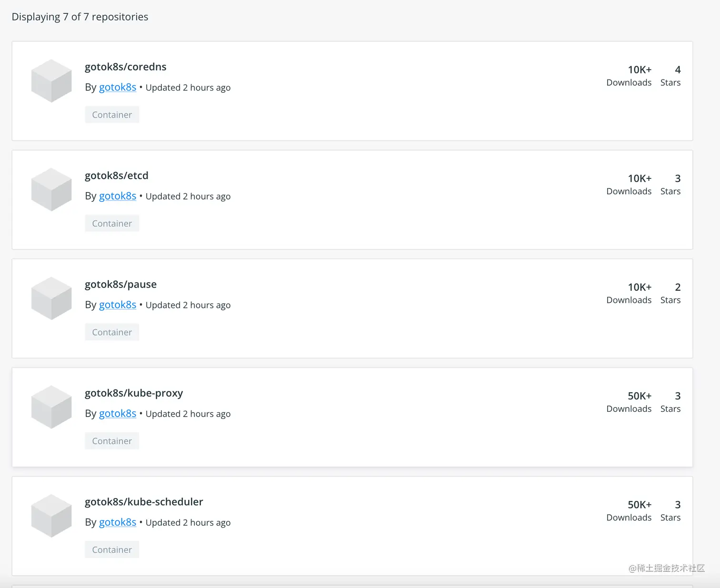The image size is (720, 588).
Task: Click the 4 Stars count for coredns
Action: click(670, 76)
